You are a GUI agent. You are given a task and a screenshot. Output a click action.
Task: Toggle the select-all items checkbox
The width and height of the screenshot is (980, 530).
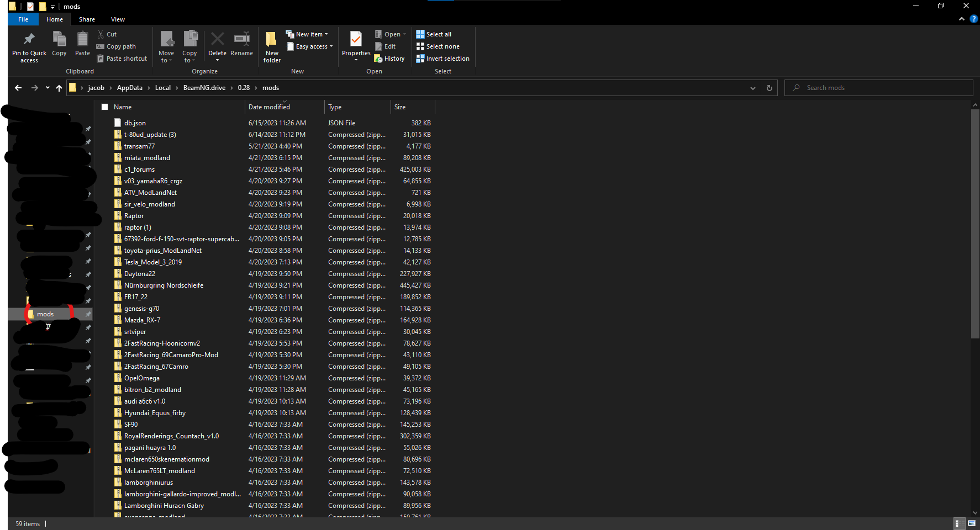[105, 107]
